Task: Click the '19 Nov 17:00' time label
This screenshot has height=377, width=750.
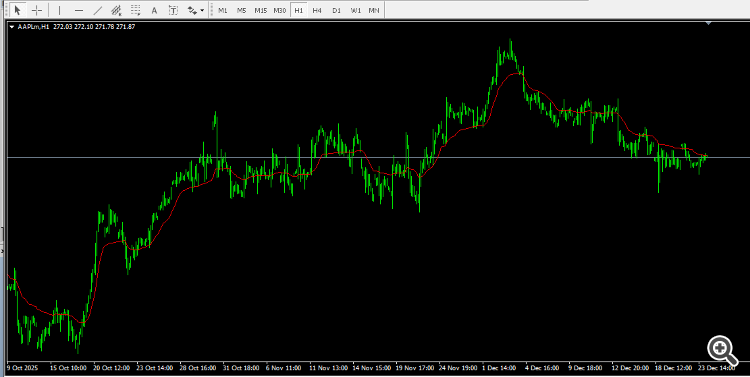Action: pos(415,368)
